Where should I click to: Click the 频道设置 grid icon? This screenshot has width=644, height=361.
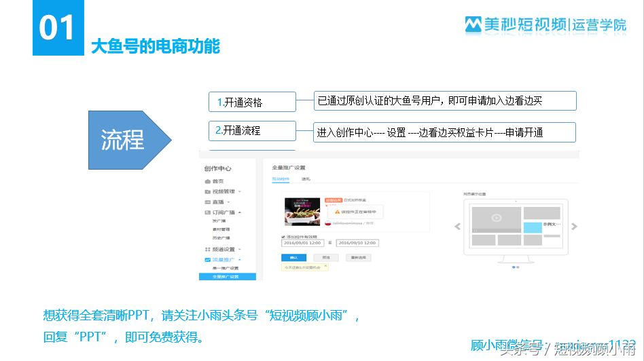pyautogui.click(x=207, y=250)
